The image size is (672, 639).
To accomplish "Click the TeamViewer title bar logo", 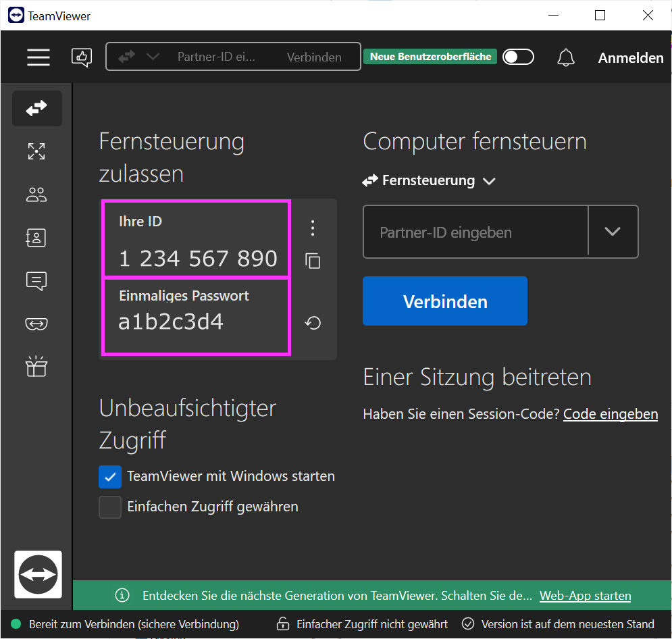I will coord(16,16).
